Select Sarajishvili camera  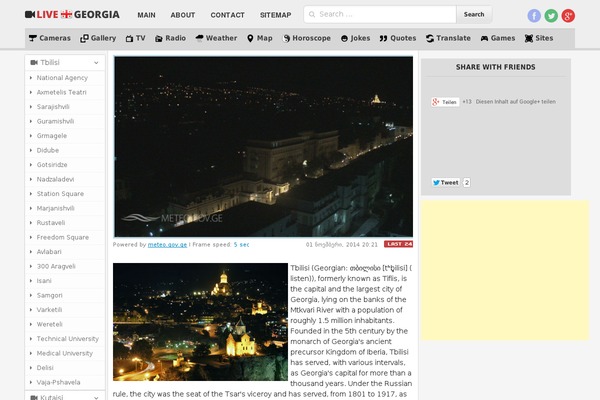point(53,107)
